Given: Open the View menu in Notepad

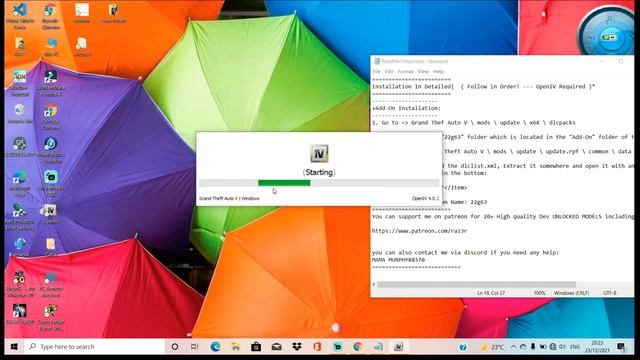Looking at the screenshot, I should [x=423, y=71].
